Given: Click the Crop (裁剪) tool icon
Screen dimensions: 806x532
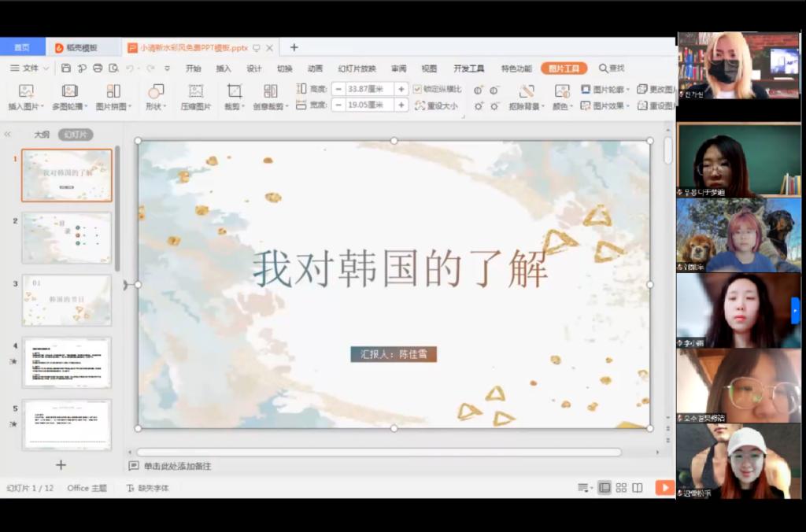Looking at the screenshot, I should pos(234,91).
